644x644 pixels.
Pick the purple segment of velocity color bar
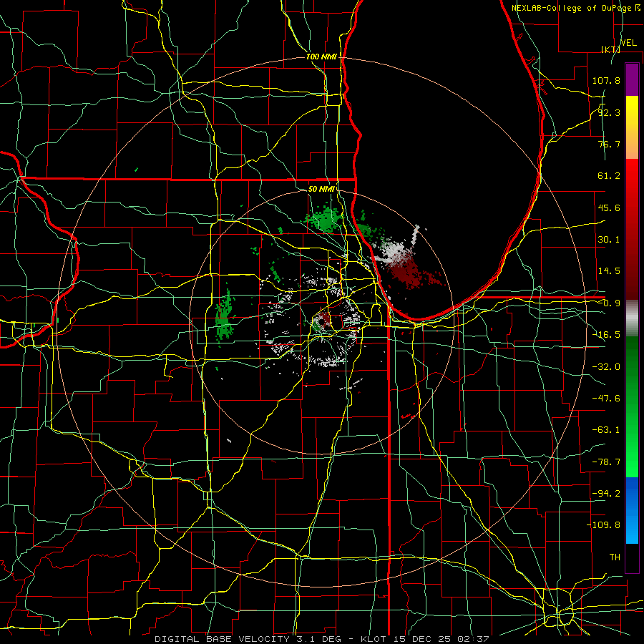632,79
